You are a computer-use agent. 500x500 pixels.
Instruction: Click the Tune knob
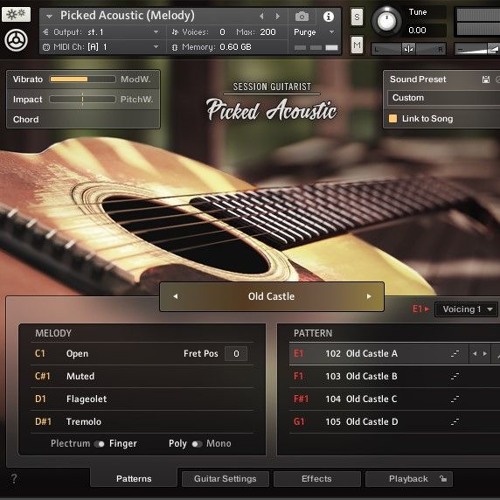pos(386,21)
